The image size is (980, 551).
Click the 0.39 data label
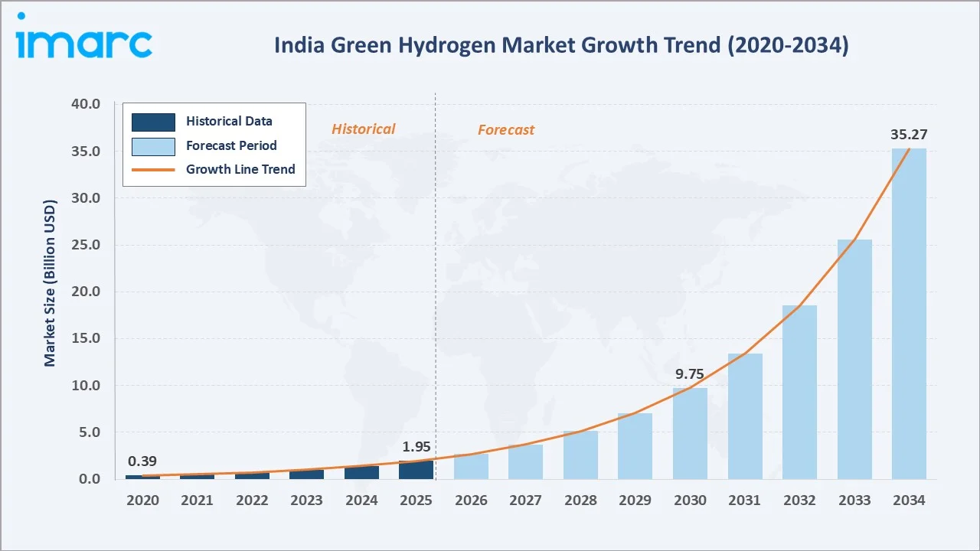[x=143, y=461]
